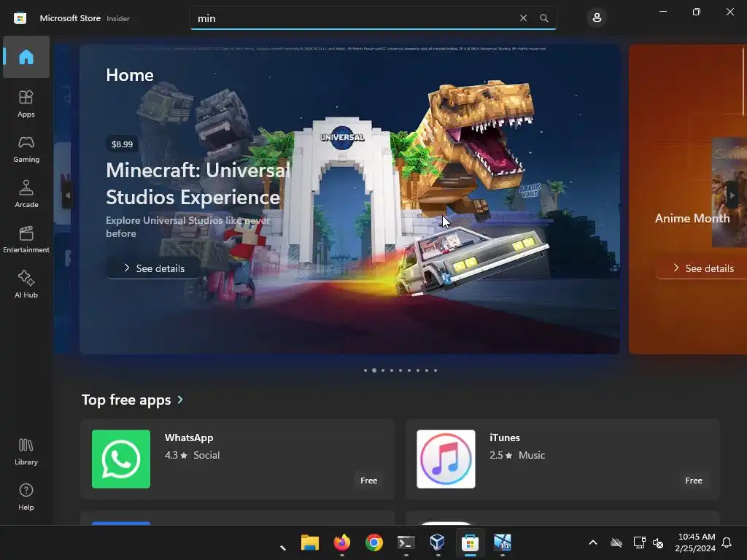Open the Help page
This screenshot has height=560, width=747.
[x=26, y=497]
